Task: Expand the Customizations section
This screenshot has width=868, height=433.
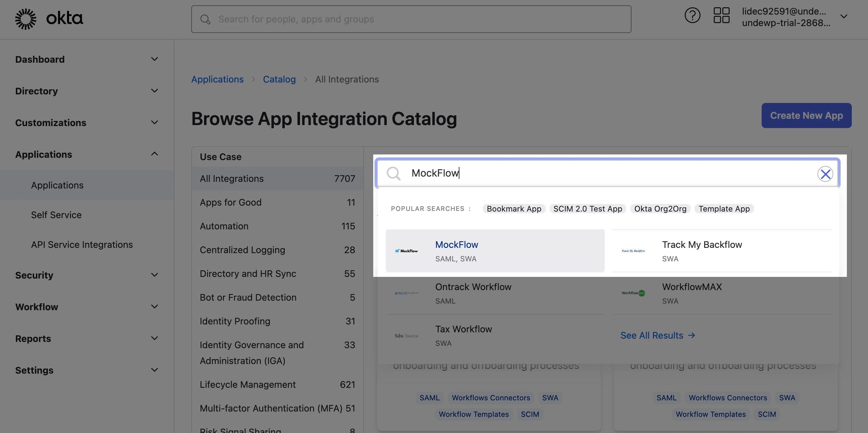Action: coord(87,122)
